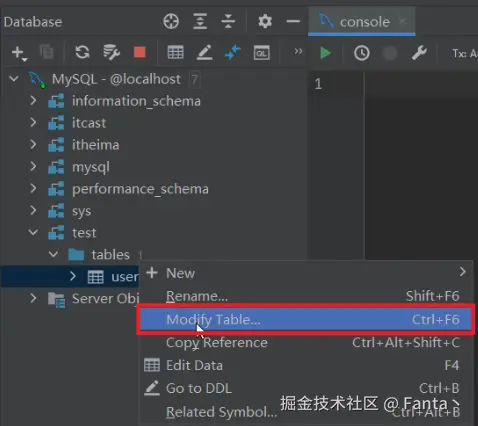Click the mysql schema row
478x426 pixels.
(153, 167)
